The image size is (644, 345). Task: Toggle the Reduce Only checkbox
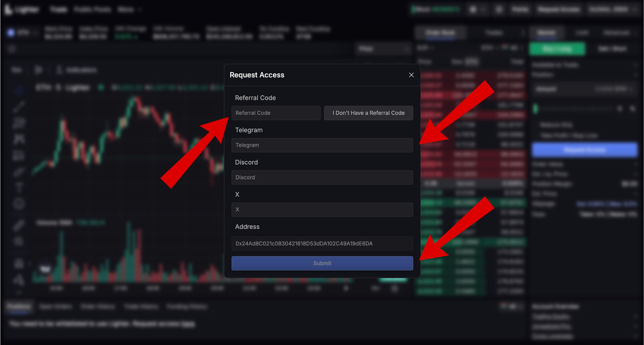(x=536, y=125)
